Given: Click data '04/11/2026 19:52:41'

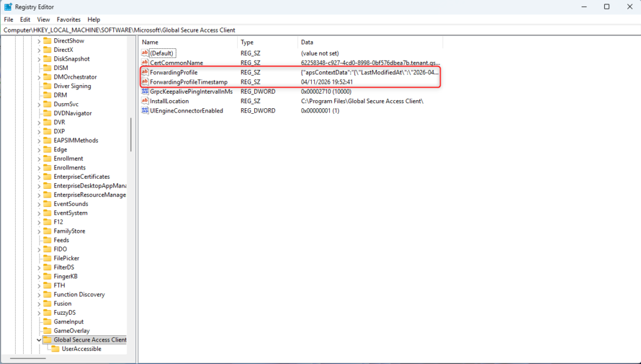Looking at the screenshot, I should coord(327,82).
